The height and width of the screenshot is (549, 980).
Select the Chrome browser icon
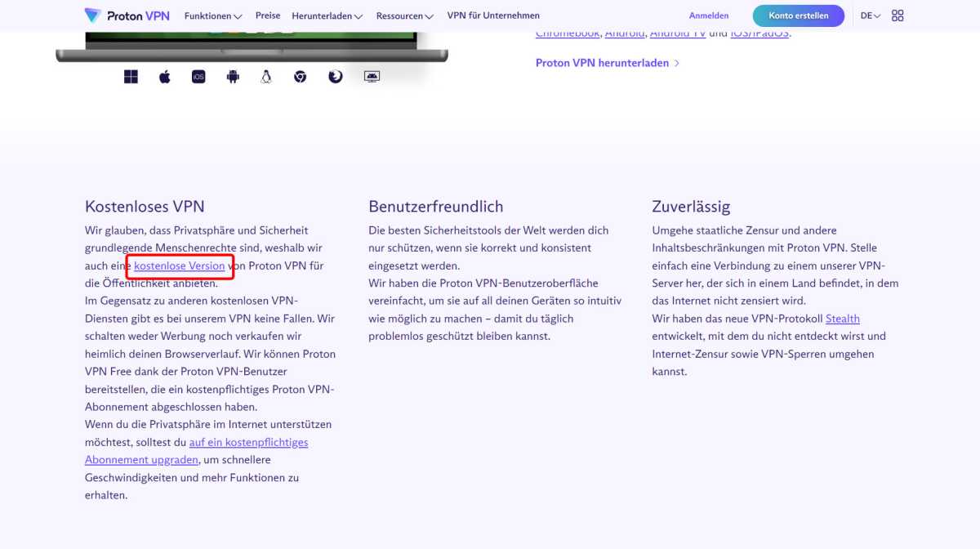[301, 77]
